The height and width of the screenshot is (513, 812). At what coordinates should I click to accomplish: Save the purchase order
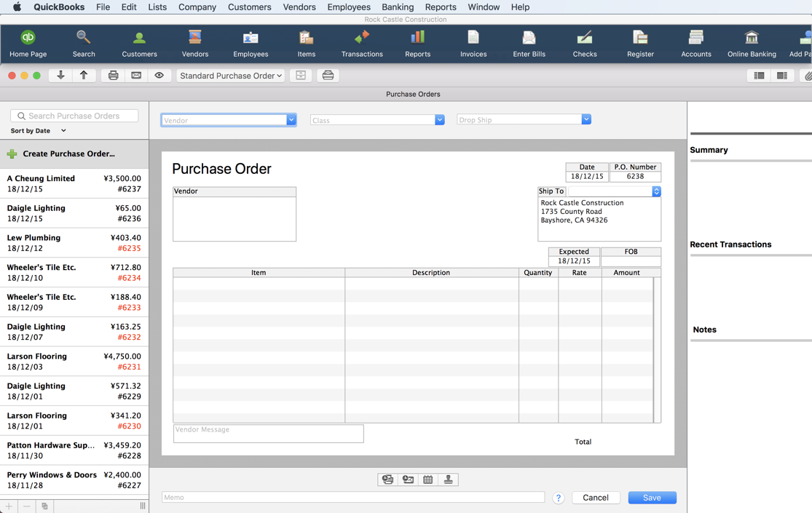tap(652, 497)
